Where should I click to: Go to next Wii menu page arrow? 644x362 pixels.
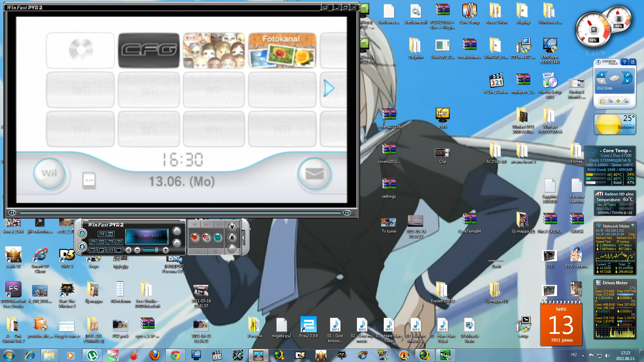(329, 88)
